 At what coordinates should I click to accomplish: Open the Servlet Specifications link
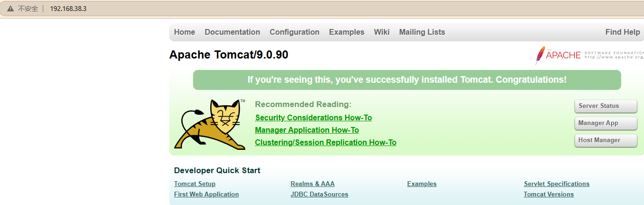click(556, 184)
